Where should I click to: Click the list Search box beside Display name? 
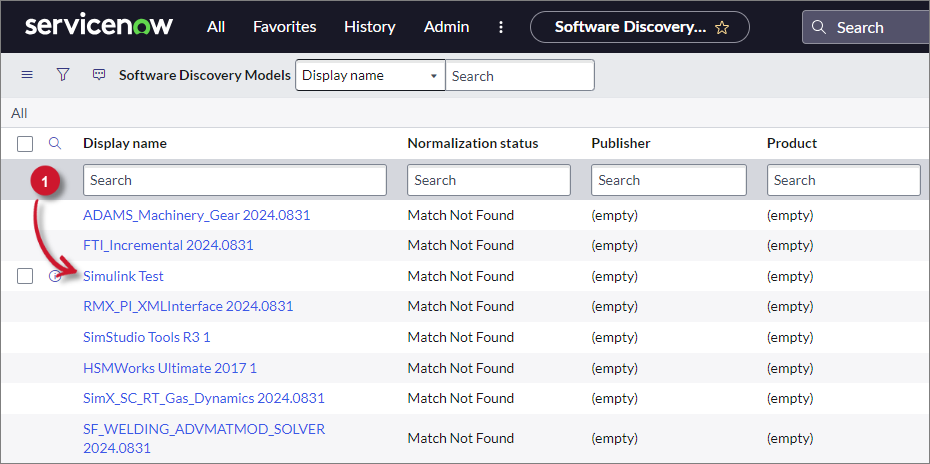(x=520, y=75)
